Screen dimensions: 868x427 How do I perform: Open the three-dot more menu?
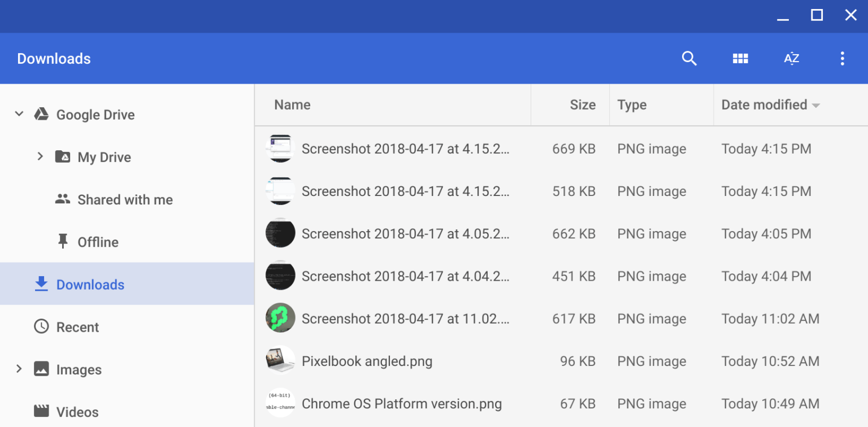coord(842,58)
